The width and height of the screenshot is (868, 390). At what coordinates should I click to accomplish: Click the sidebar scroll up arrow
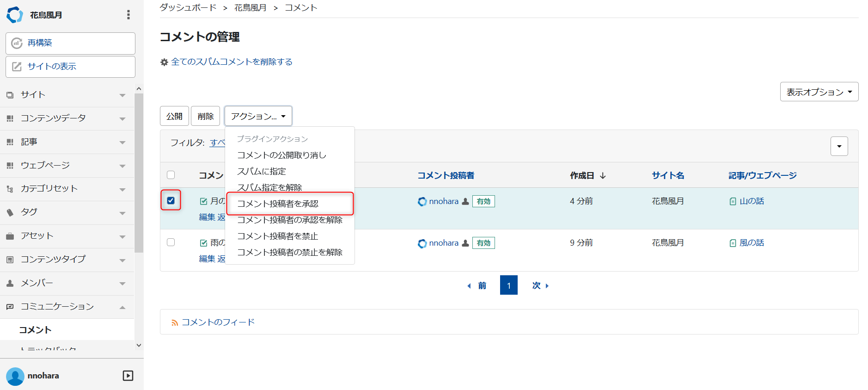[x=139, y=88]
